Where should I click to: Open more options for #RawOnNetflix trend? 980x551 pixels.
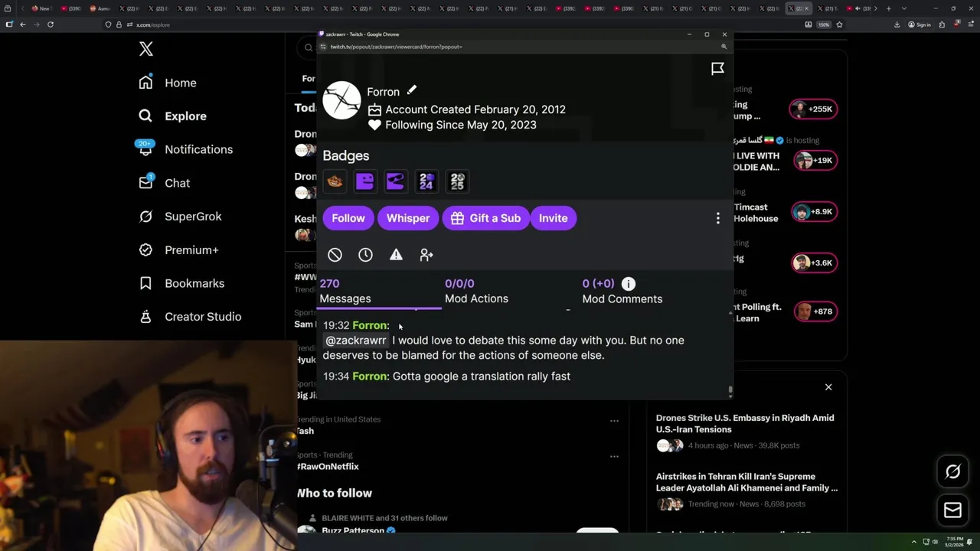point(614,456)
